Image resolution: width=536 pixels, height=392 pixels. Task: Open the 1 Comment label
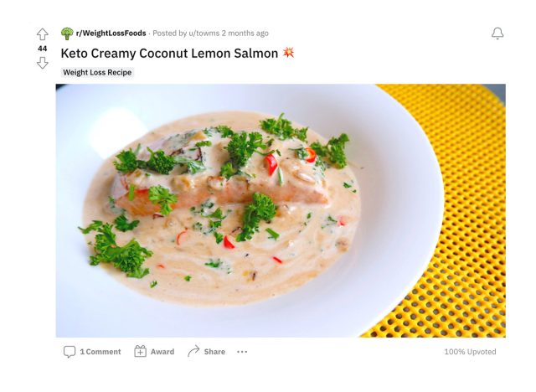(x=100, y=352)
